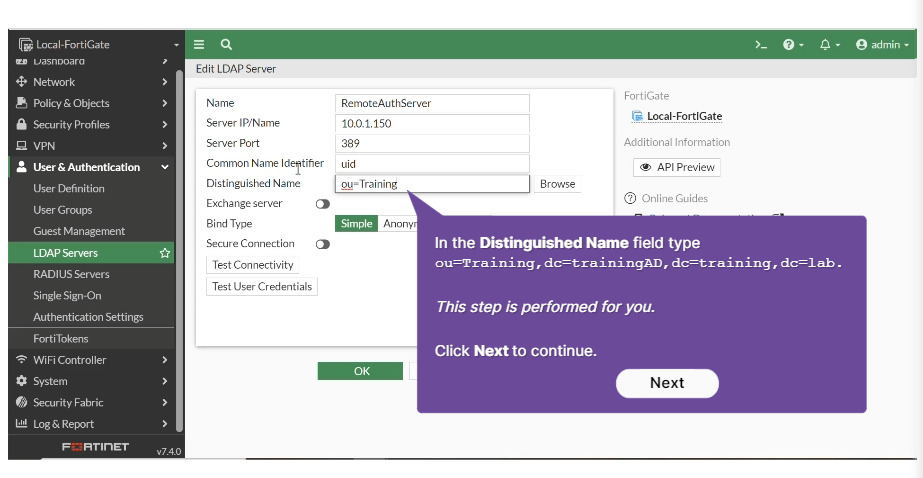
Task: Toggle the Secure Connection switch
Action: tap(323, 244)
